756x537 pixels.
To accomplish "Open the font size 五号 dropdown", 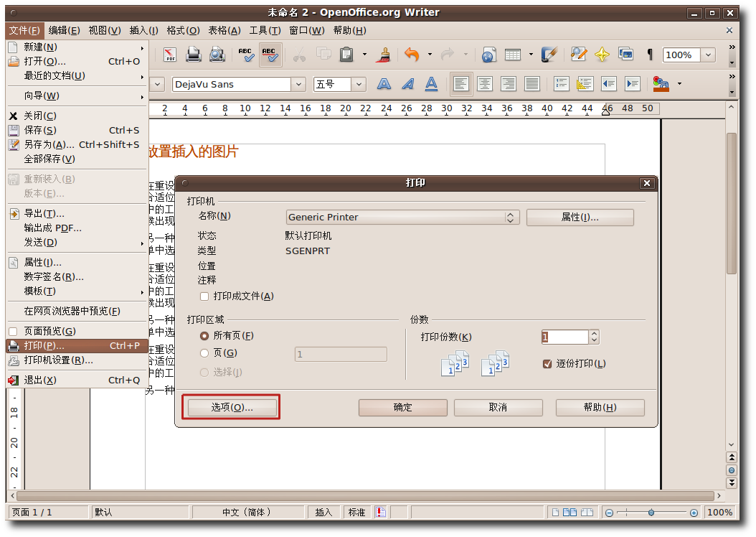I will 359,85.
